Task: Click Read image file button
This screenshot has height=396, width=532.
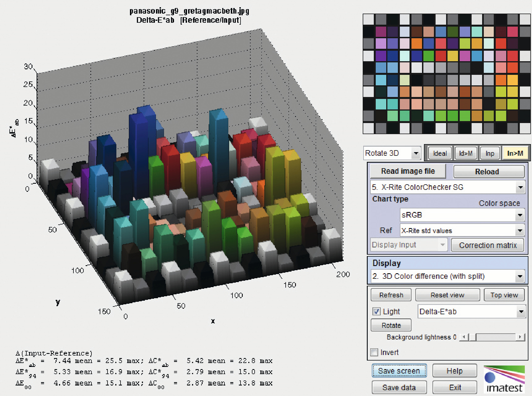Action: 408,171
